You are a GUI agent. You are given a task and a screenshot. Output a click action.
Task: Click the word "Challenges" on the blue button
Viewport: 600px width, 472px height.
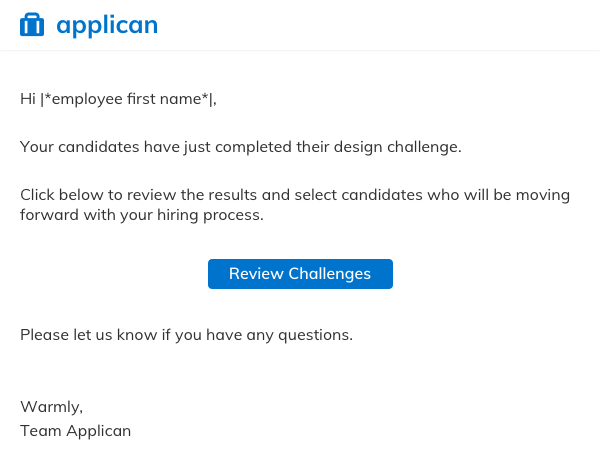pyautogui.click(x=329, y=274)
